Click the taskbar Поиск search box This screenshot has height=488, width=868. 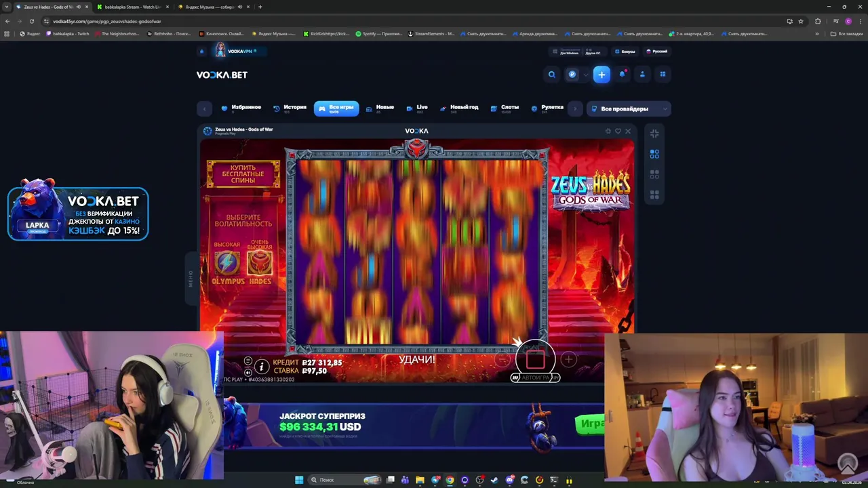coord(344,480)
